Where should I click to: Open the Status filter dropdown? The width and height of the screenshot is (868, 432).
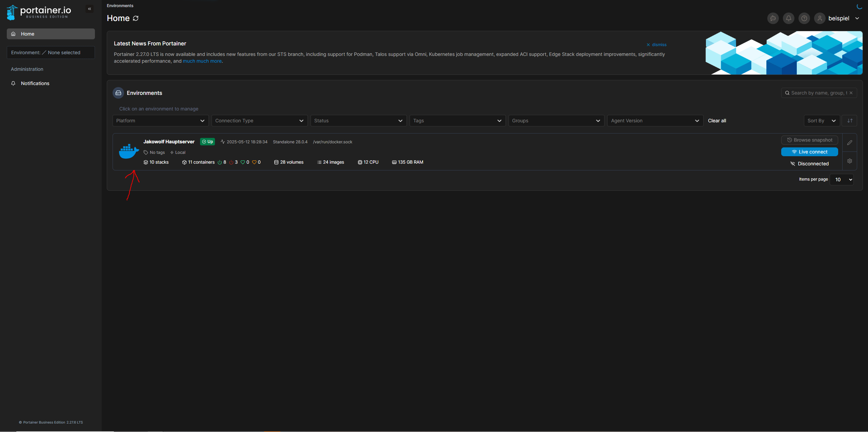(x=358, y=121)
